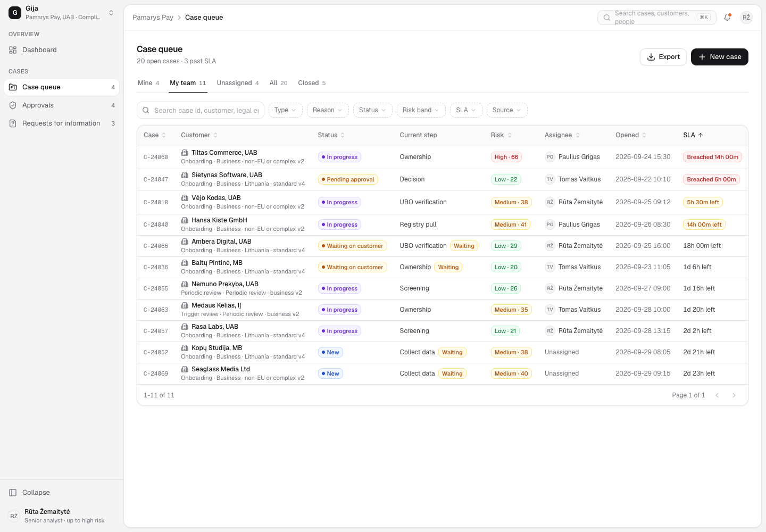
Task: Sort by the Status column header
Action: pos(331,135)
